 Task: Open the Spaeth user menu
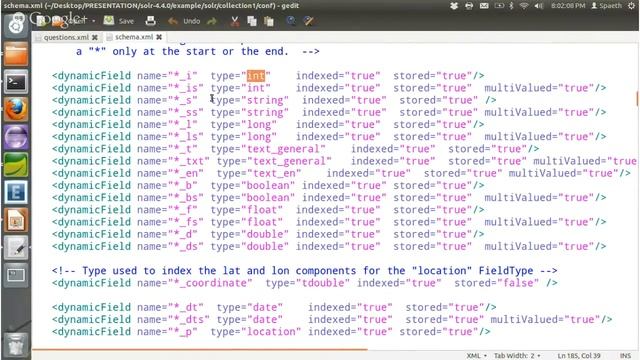tap(607, 6)
